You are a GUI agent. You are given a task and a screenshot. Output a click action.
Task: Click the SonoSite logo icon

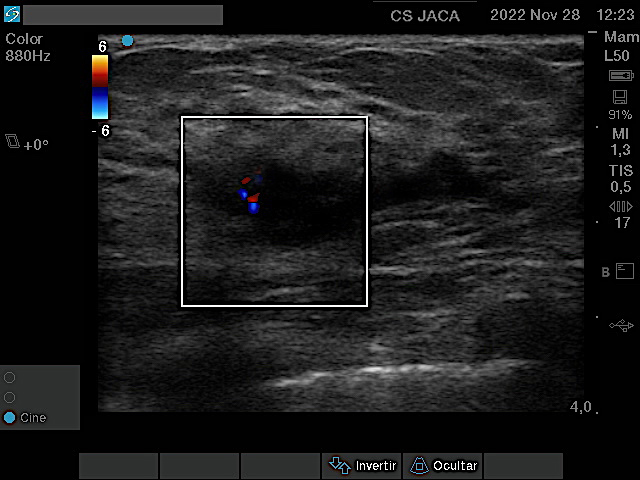pos(11,14)
